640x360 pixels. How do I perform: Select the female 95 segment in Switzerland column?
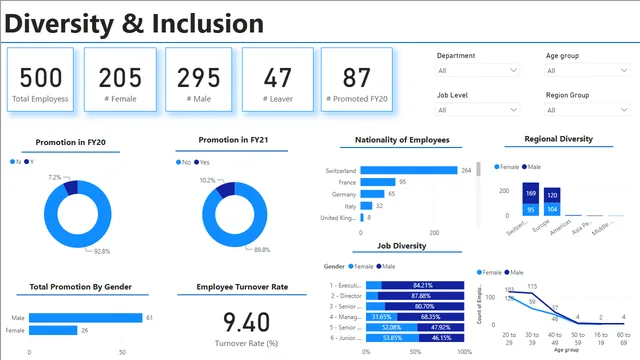coord(531,210)
